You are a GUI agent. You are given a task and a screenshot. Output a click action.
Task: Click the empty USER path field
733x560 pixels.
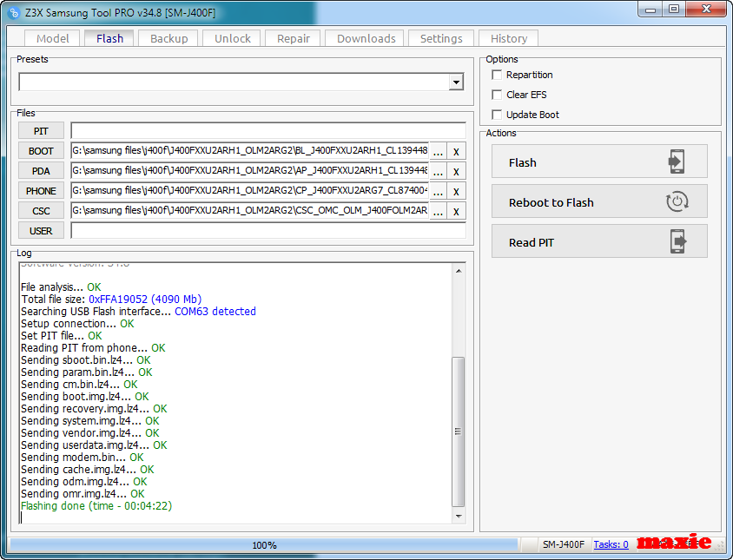(268, 231)
